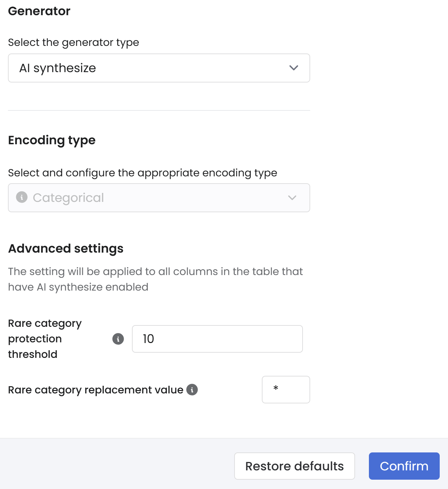Image resolution: width=448 pixels, height=489 pixels.
Task: Click the 'Select the generator type' label
Action: (74, 42)
